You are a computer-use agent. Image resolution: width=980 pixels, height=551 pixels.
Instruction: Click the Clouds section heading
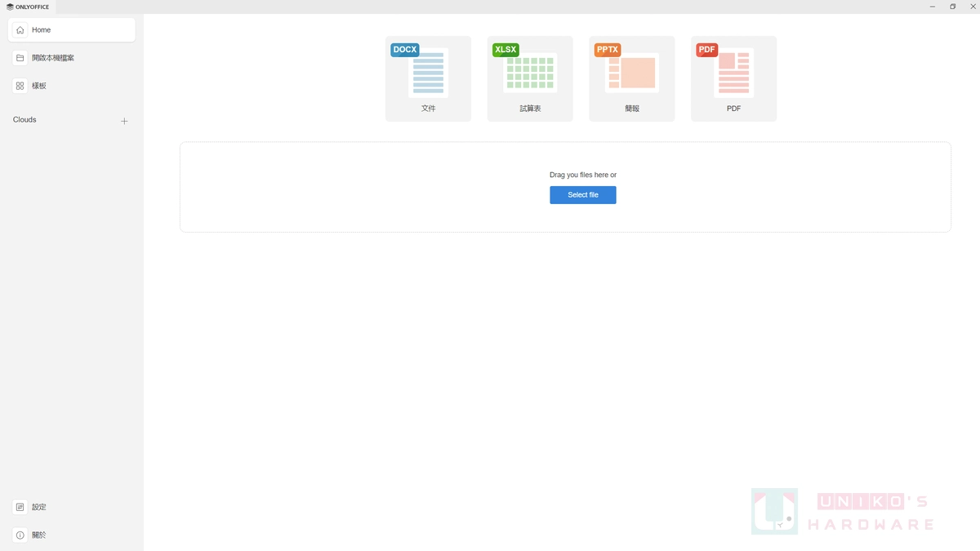(x=24, y=119)
